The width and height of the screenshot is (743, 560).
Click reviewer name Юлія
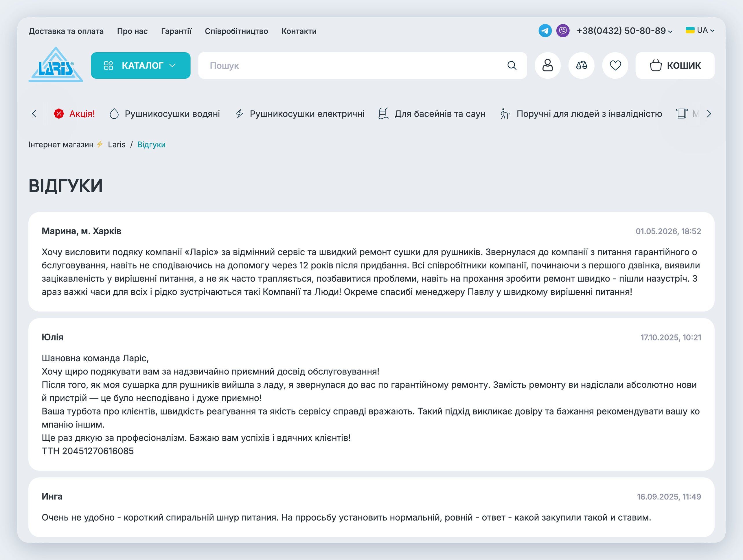coord(52,337)
